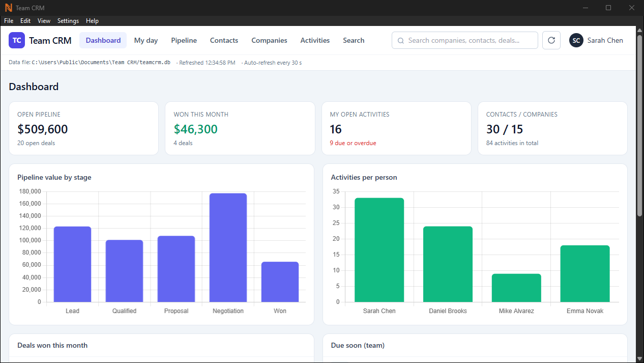Switch to the Companies tab
Image resolution: width=644 pixels, height=363 pixels.
[x=269, y=40]
